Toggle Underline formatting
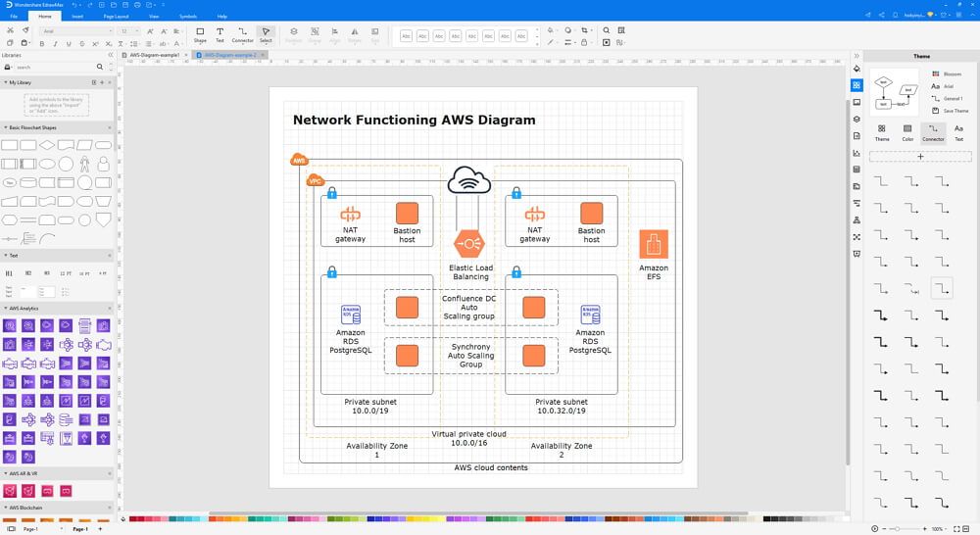The image size is (980, 535). [69, 44]
